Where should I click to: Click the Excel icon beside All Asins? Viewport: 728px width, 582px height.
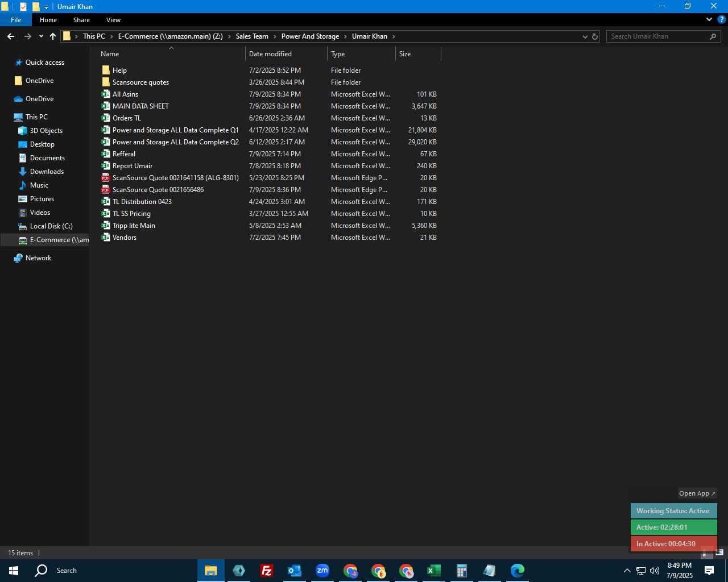pyautogui.click(x=106, y=94)
